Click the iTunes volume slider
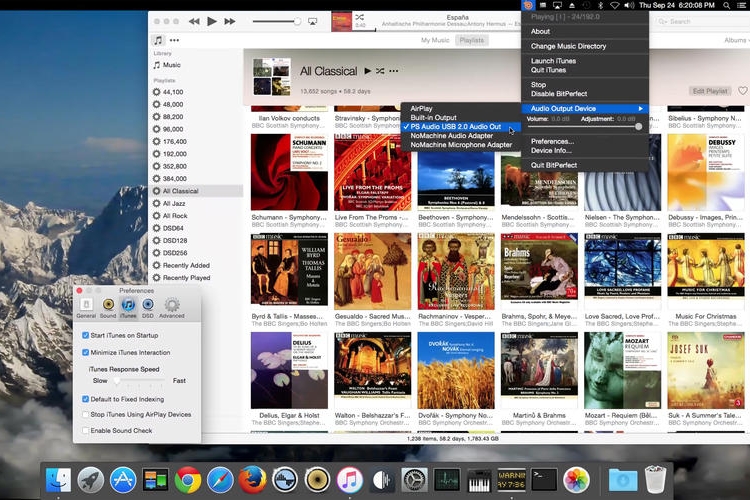Viewport: 750px width, 500px height. coord(276,22)
